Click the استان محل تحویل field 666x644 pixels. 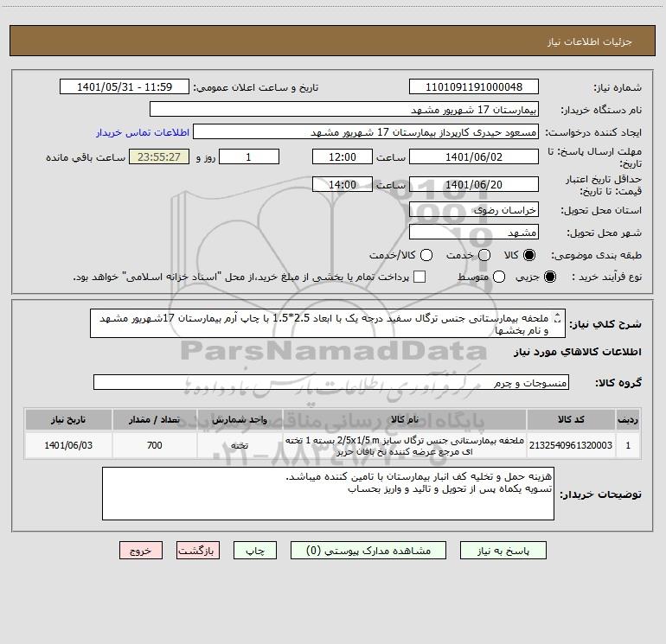[474, 209]
